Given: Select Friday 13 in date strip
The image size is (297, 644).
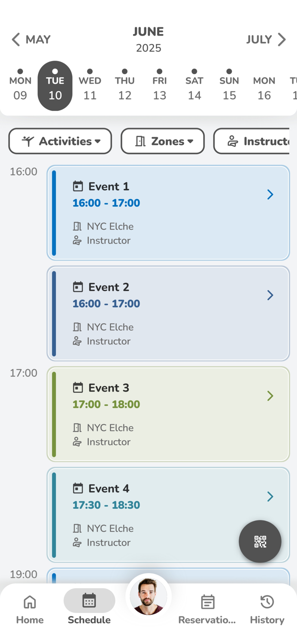Looking at the screenshot, I should coord(159,88).
